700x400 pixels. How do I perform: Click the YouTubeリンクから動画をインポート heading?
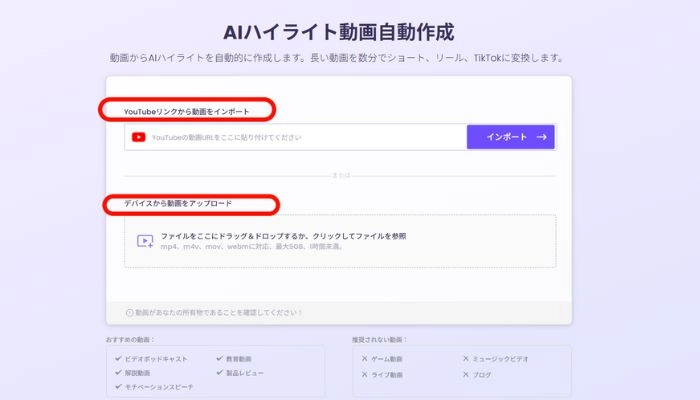click(x=186, y=110)
